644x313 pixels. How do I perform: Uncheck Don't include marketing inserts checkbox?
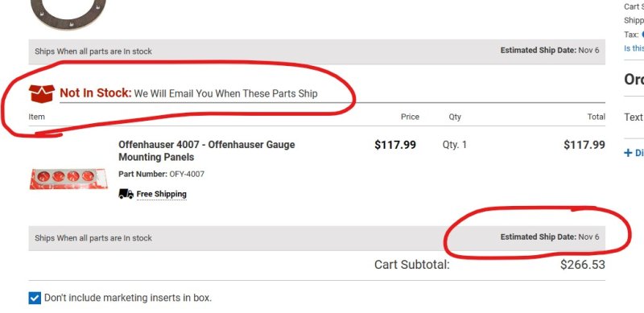point(35,298)
